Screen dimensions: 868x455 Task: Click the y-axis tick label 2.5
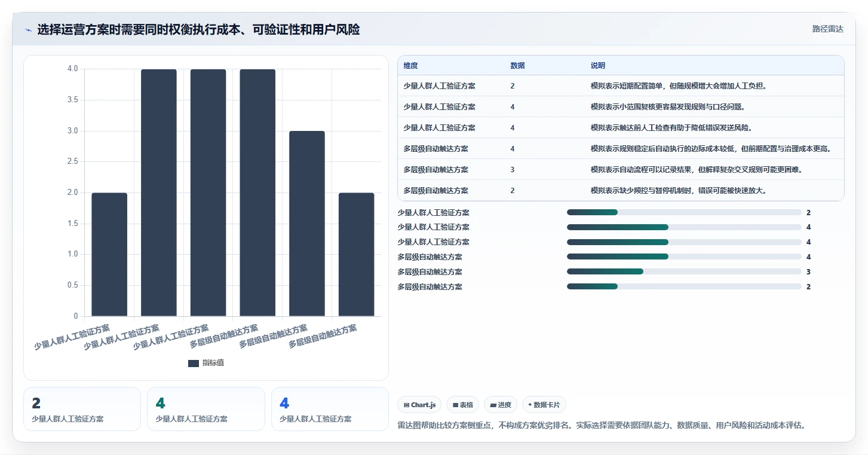pos(72,162)
